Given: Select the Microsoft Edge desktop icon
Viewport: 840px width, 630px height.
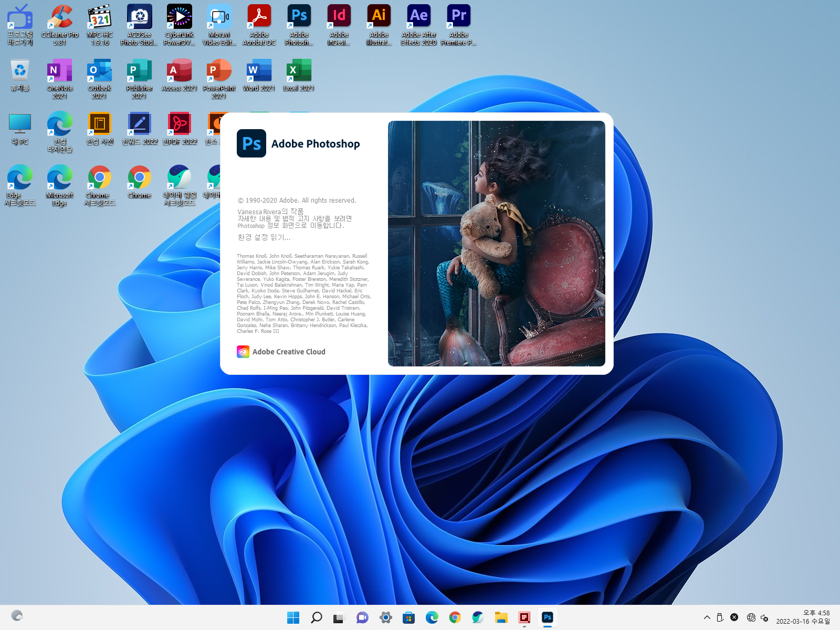Looking at the screenshot, I should coord(60,186).
